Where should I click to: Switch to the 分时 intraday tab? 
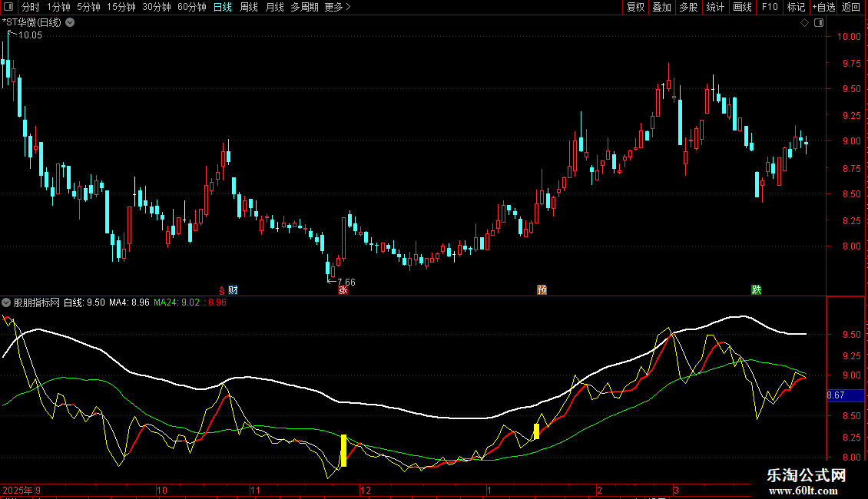tap(31, 7)
